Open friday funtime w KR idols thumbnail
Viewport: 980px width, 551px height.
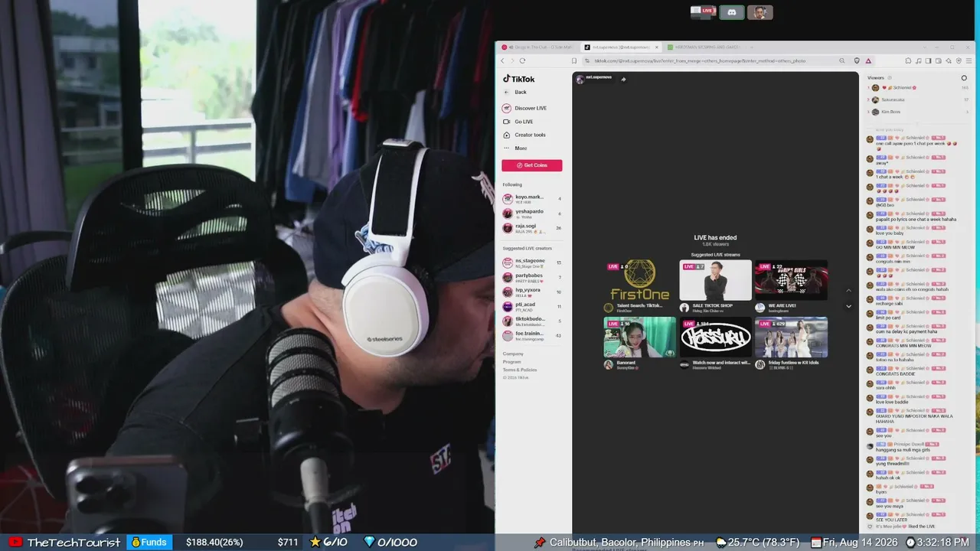click(x=791, y=337)
